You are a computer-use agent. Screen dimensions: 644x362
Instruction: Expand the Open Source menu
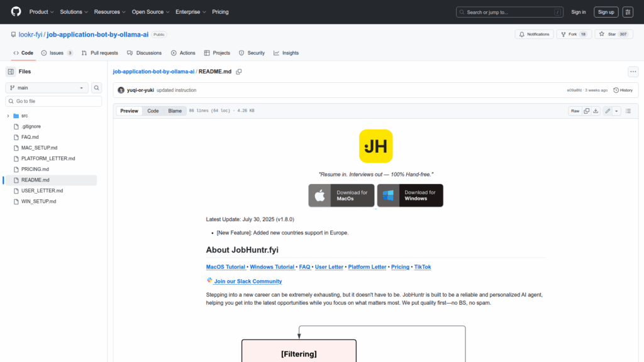[150, 12]
